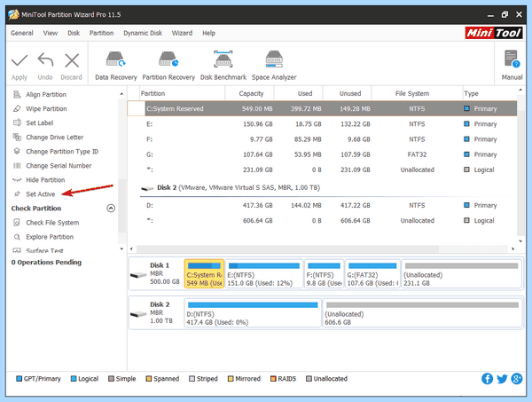532x402 pixels.
Task: Click Change Drive Letter link
Action: coord(55,137)
